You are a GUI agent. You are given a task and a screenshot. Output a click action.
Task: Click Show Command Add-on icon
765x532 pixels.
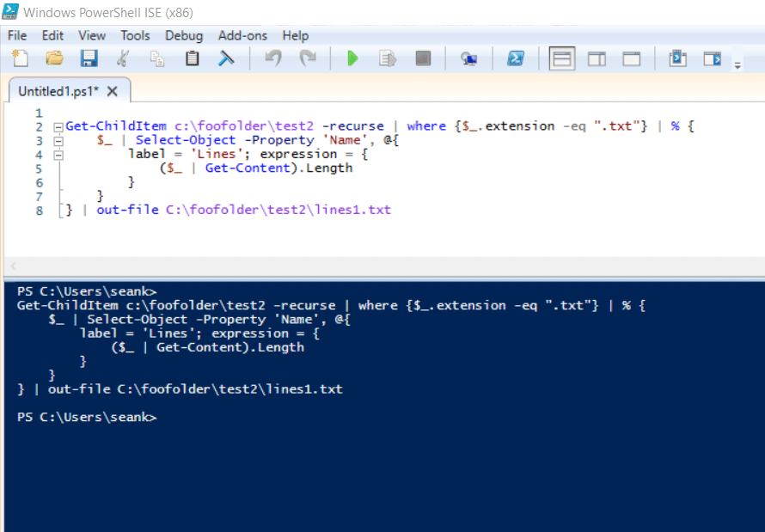713,58
